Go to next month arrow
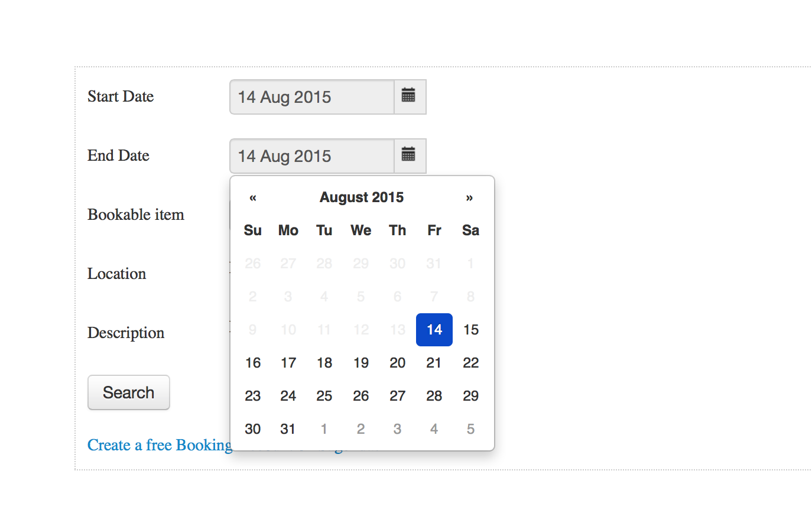This screenshot has height=513, width=812. click(470, 198)
